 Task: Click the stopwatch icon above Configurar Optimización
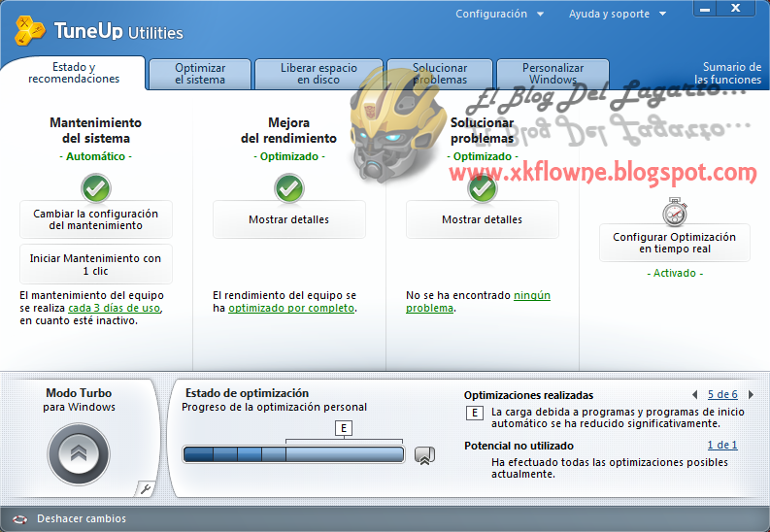[x=675, y=212]
